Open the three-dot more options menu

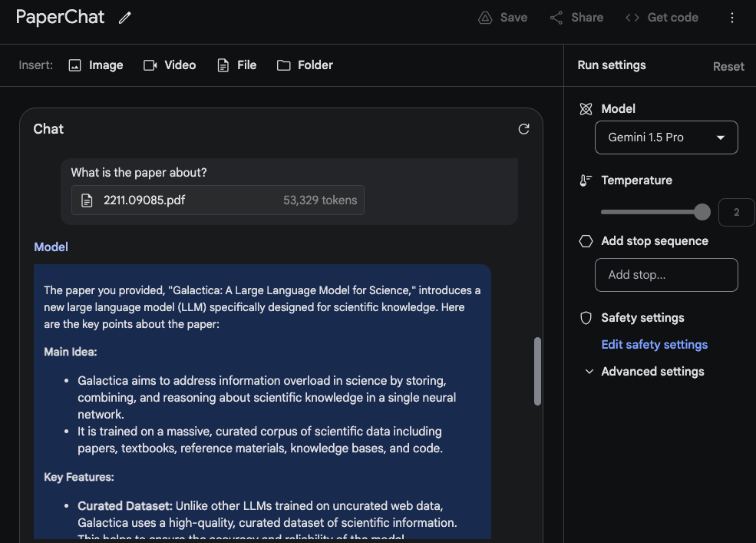pos(732,18)
